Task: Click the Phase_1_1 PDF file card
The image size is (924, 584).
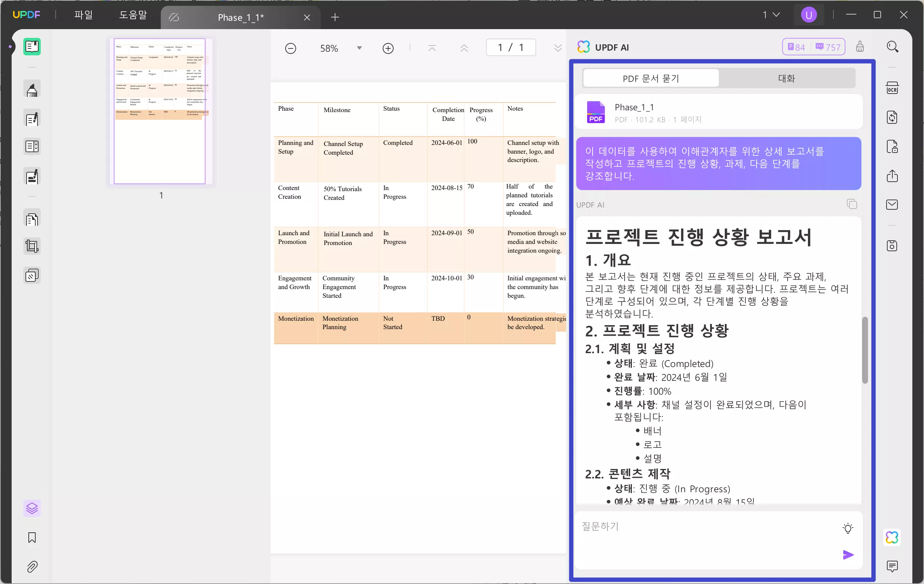Action: [718, 112]
